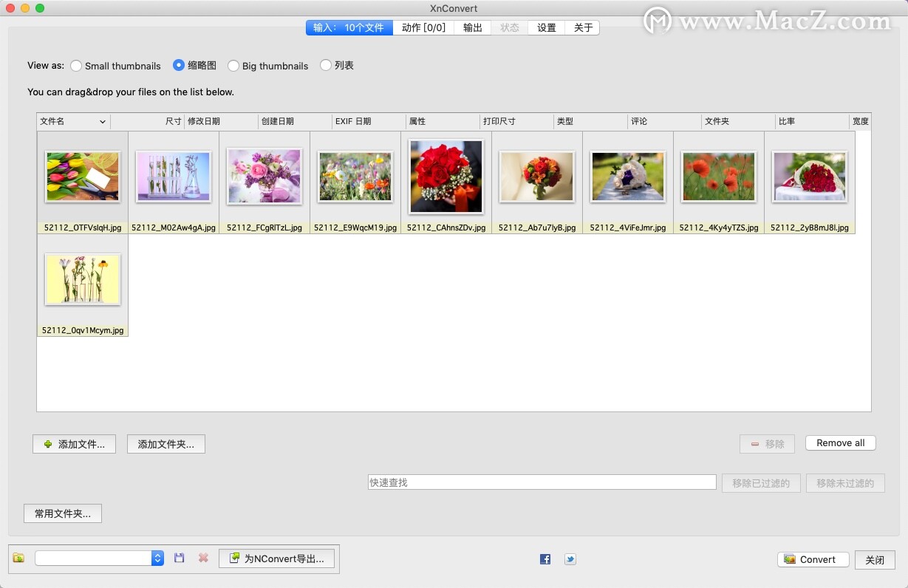Click the 比率 column header
This screenshot has height=588, width=908.
[812, 121]
